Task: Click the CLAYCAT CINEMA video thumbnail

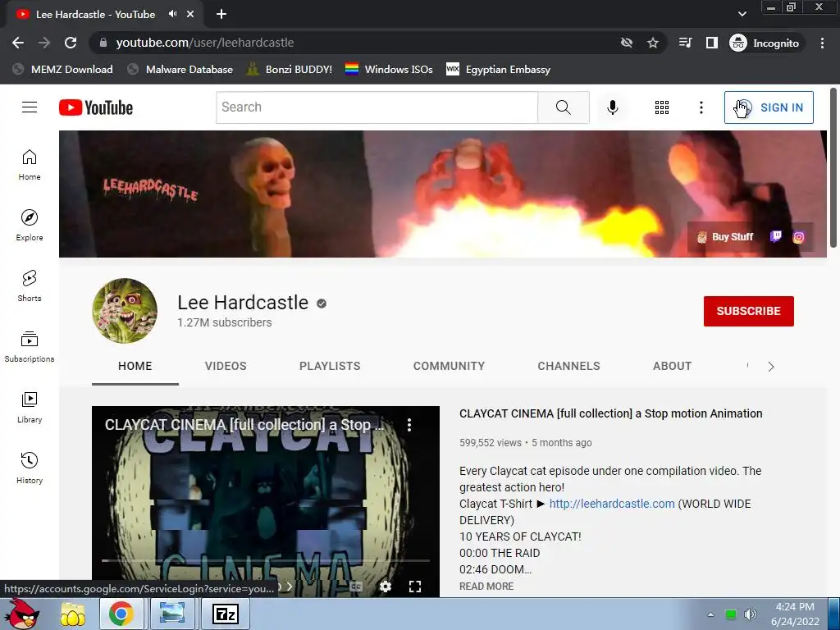Action: [266, 501]
